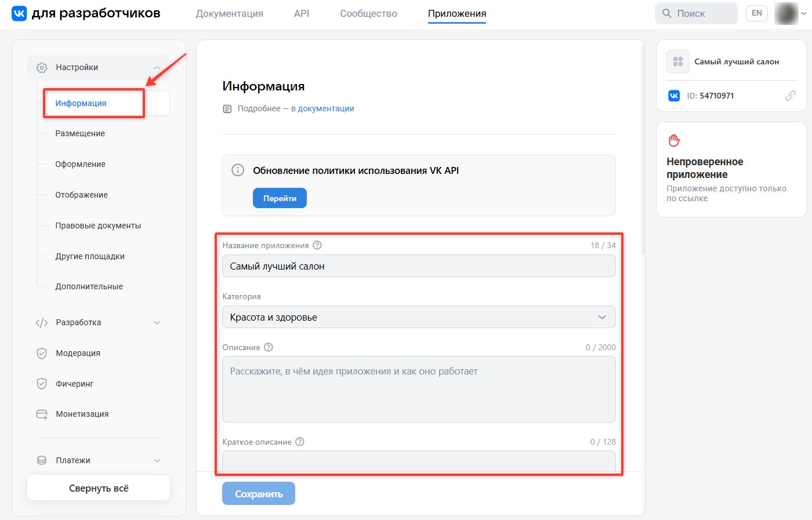This screenshot has width=812, height=520.
Task: Click the Фичеринг shield icon
Action: pyautogui.click(x=42, y=384)
